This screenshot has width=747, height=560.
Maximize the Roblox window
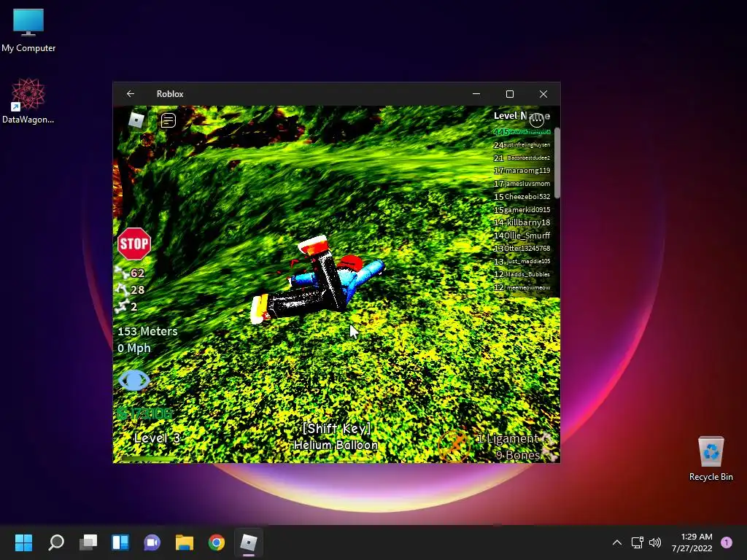[x=510, y=94]
